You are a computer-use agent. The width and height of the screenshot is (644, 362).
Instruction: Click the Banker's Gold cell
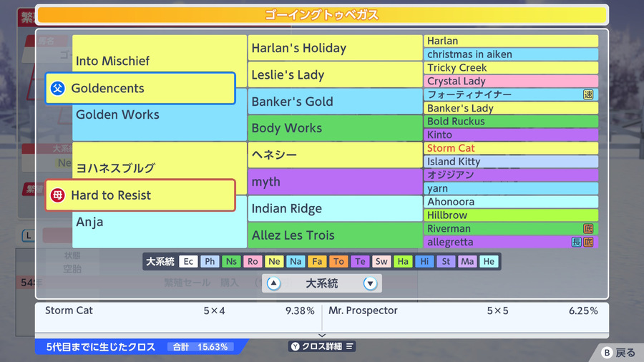click(x=335, y=102)
